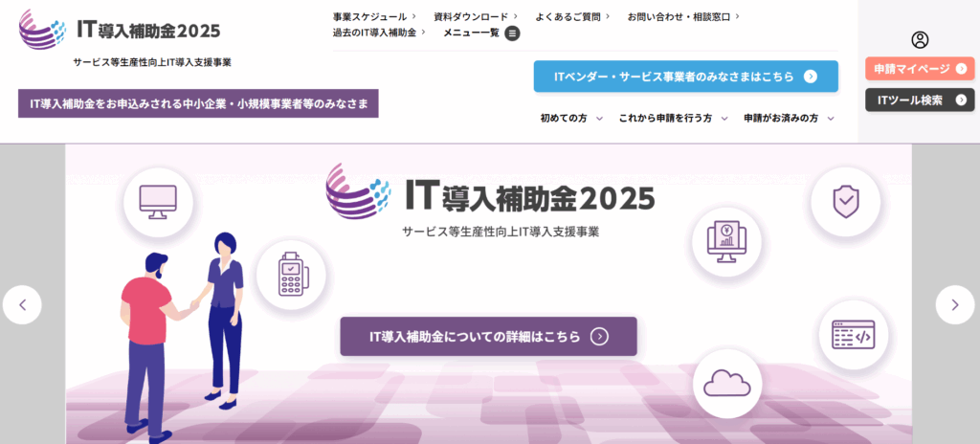
Task: Show the previous carousel slide
Action: (22, 305)
